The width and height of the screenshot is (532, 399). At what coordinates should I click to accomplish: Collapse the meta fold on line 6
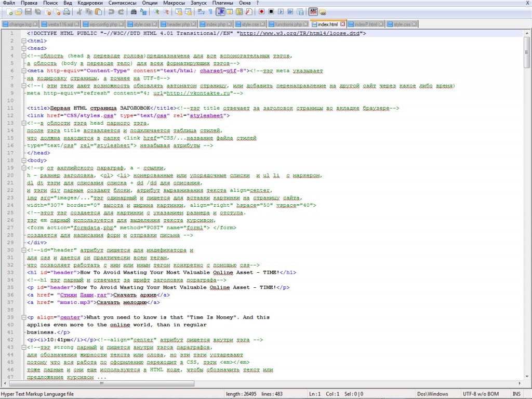[x=24, y=71]
